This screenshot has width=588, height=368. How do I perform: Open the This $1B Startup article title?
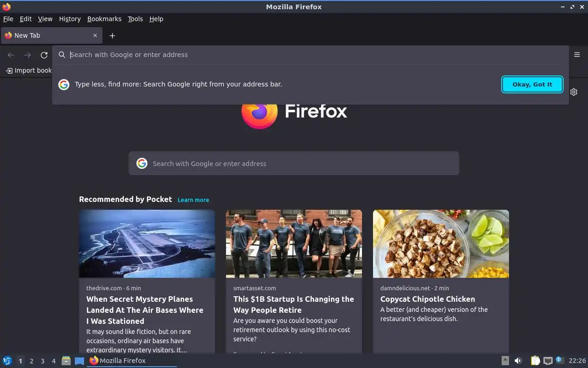294,305
